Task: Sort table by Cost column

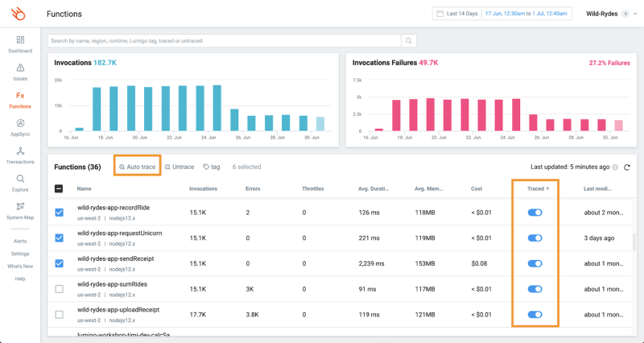Action: click(477, 188)
